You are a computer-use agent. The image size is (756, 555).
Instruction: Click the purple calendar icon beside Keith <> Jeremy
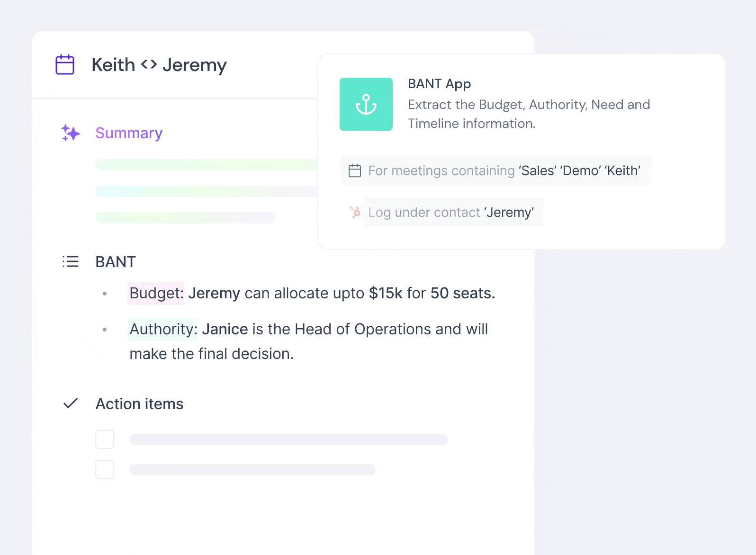click(x=65, y=64)
